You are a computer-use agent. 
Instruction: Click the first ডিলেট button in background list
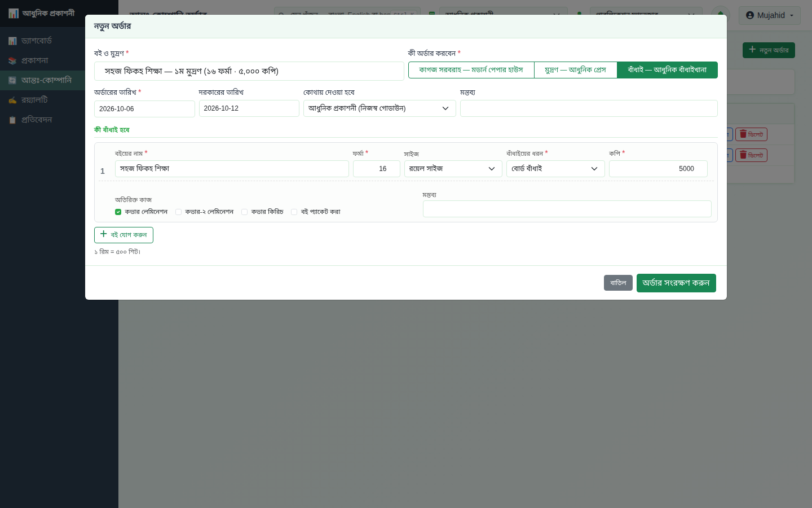coord(751,134)
